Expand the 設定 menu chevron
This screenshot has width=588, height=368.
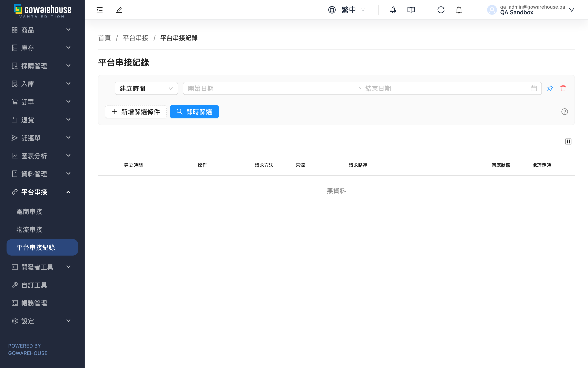point(69,321)
